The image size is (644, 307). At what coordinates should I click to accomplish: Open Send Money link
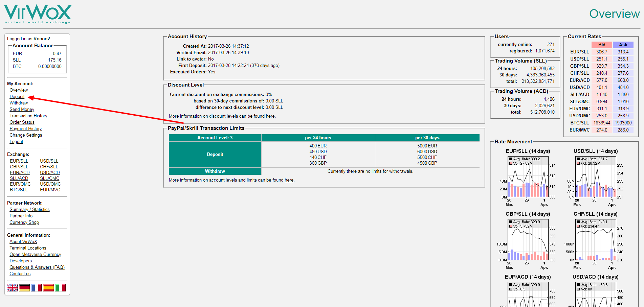pyautogui.click(x=22, y=110)
